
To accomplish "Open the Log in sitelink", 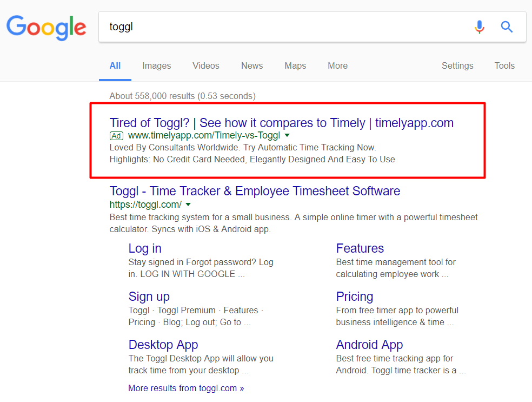I will coord(145,248).
